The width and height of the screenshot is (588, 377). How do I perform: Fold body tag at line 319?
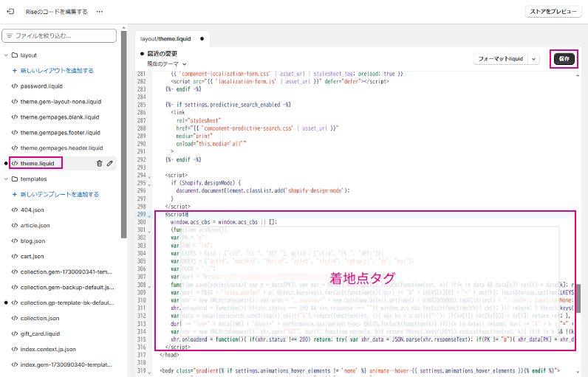(x=150, y=372)
